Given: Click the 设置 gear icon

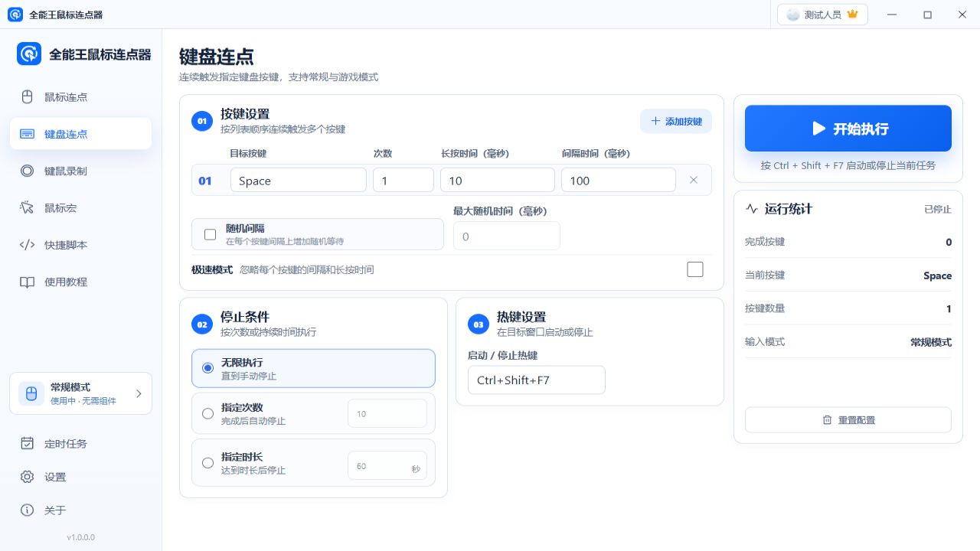Looking at the screenshot, I should click(x=27, y=477).
